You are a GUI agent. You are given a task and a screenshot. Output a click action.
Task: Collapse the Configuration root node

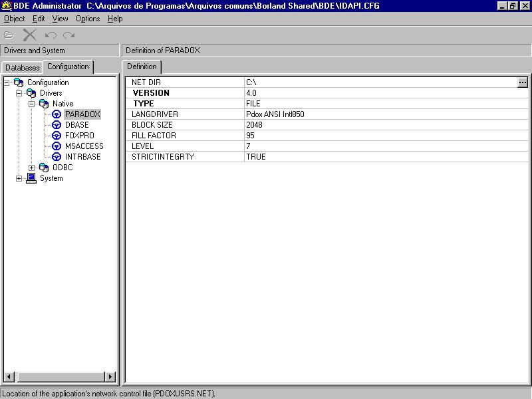7,82
